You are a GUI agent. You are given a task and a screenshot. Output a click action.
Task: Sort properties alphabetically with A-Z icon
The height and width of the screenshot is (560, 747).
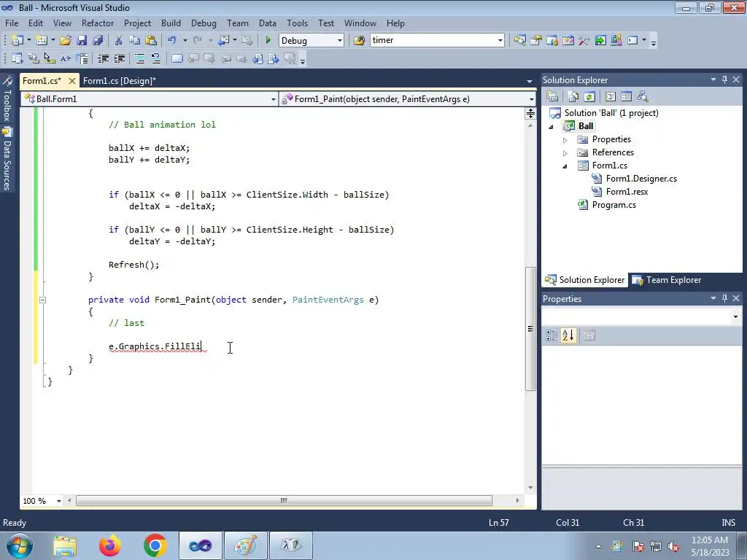[568, 335]
